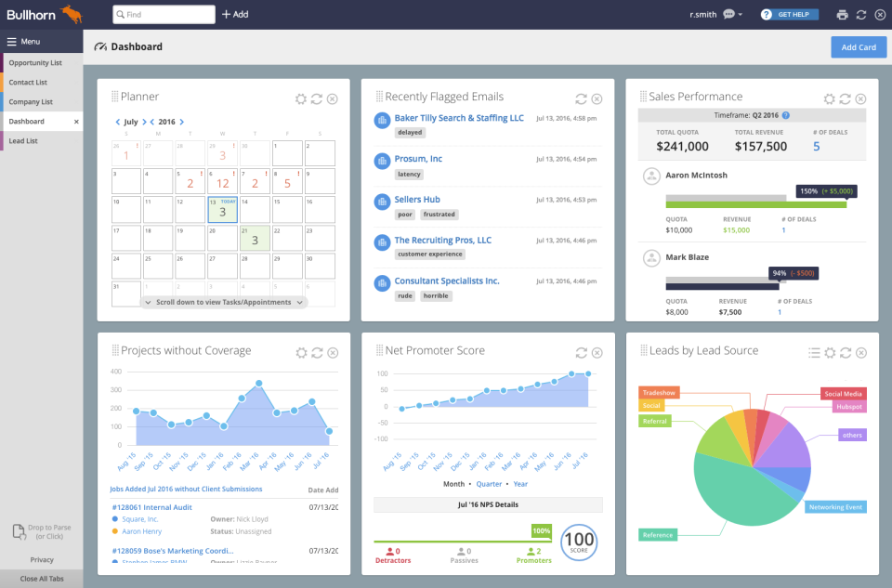Open Planner card settings gear

click(301, 99)
